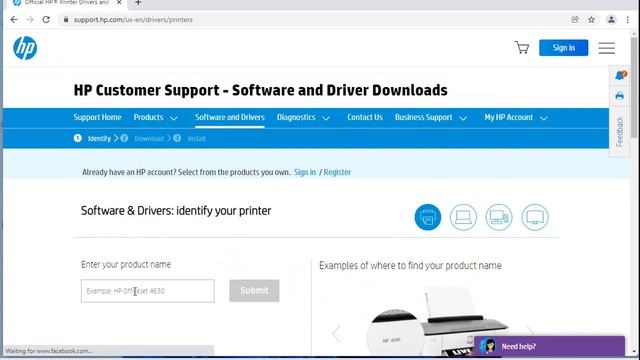Open the Chrome three-dot menu
Viewport: 640px width, 360px height.
[x=627, y=20]
